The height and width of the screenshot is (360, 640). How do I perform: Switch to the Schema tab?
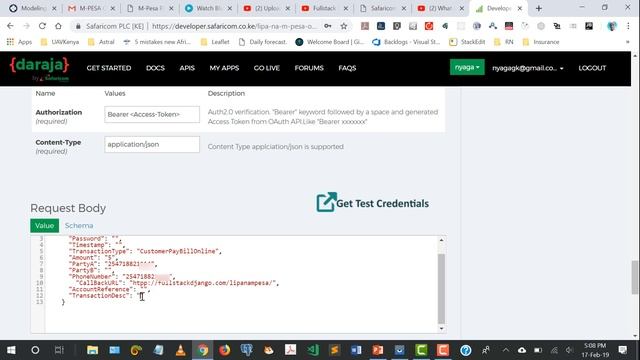(x=79, y=225)
